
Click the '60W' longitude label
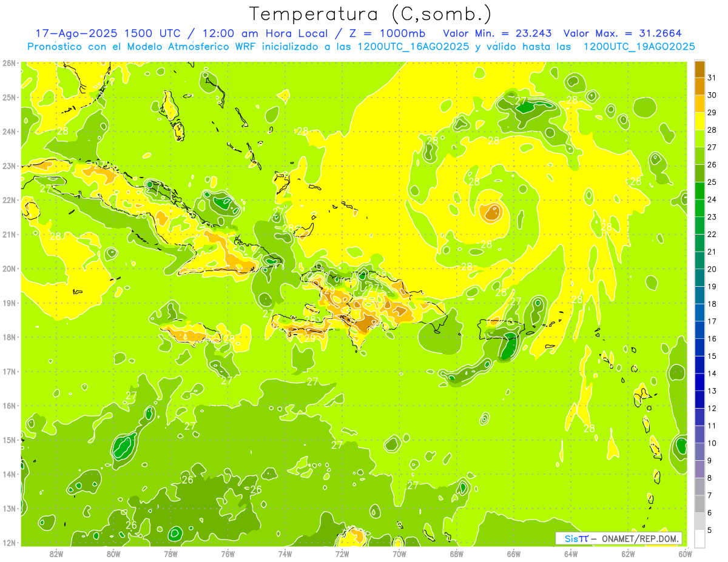[x=685, y=554]
